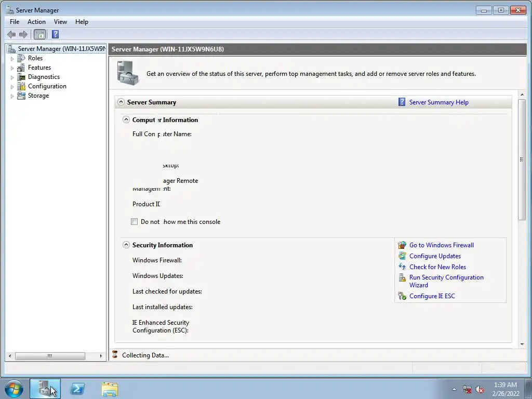Click Run Security Configuration Wizard link
This screenshot has height=399, width=532.
pyautogui.click(x=446, y=281)
